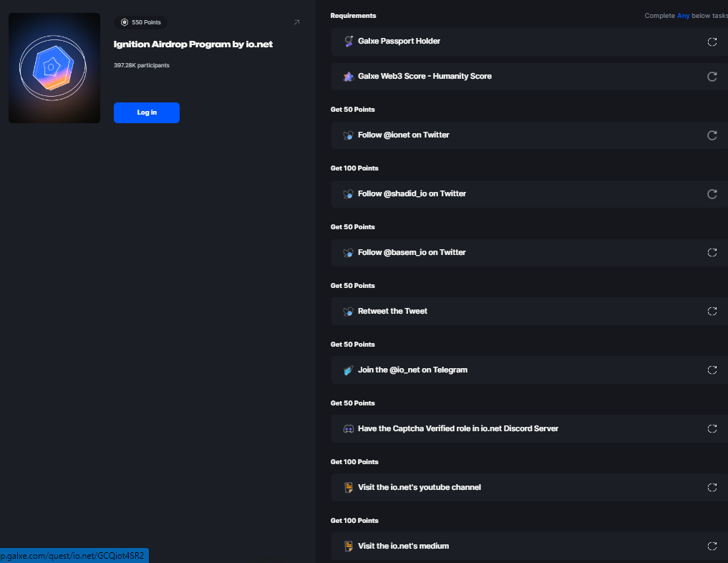Refresh Retweet the Tweet task status
Viewport: 728px width, 563px height.
click(x=712, y=312)
